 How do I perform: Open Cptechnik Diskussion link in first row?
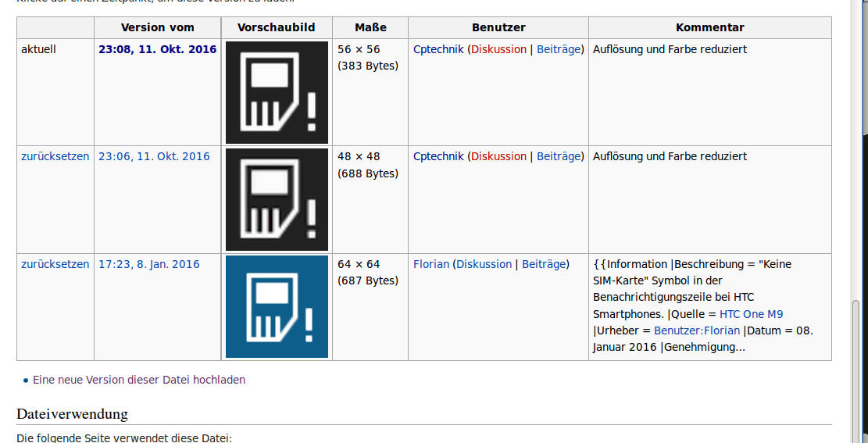point(498,49)
